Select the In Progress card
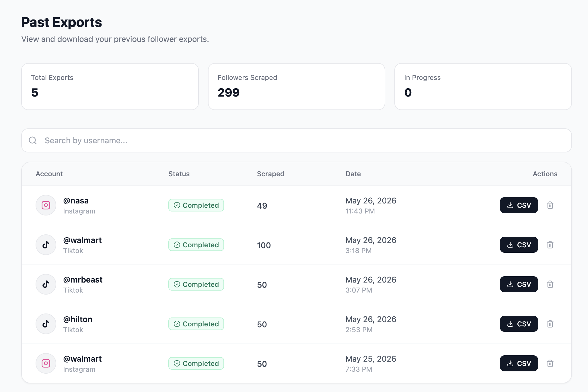 point(483,87)
